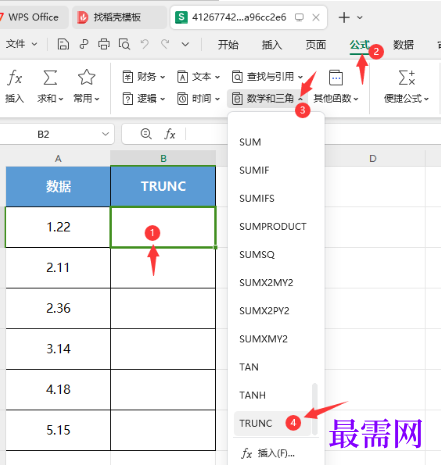
Task: Open the 文件 File menu
Action: (x=21, y=44)
